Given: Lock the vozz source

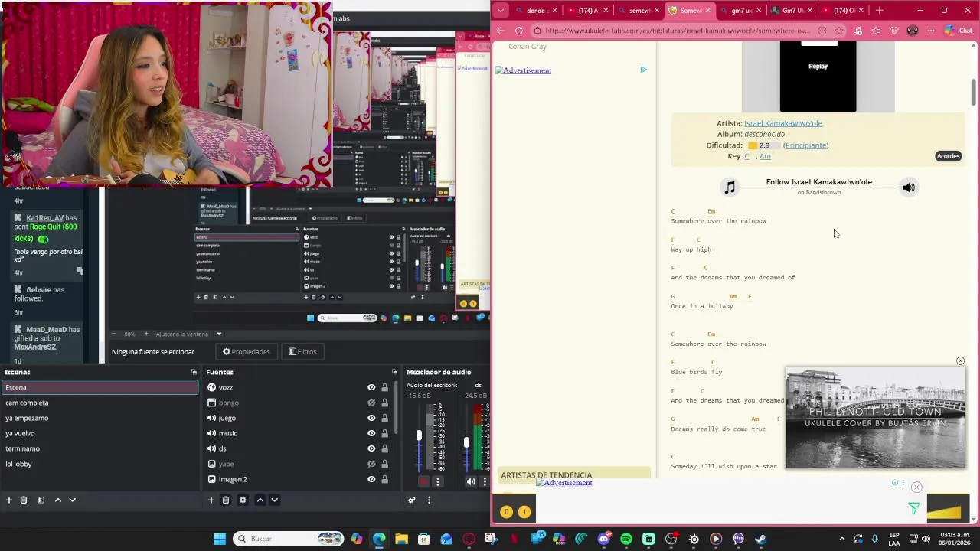Looking at the screenshot, I should click(x=385, y=387).
